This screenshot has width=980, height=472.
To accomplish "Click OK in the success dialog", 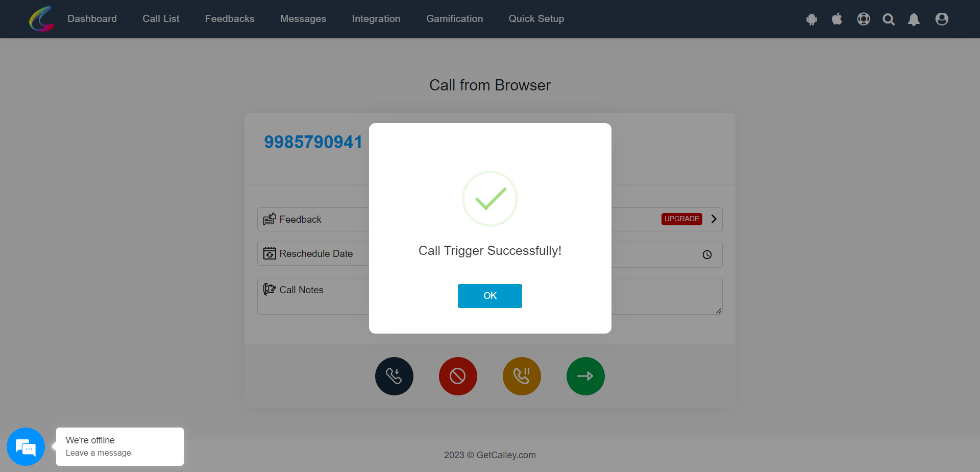I will click(489, 296).
